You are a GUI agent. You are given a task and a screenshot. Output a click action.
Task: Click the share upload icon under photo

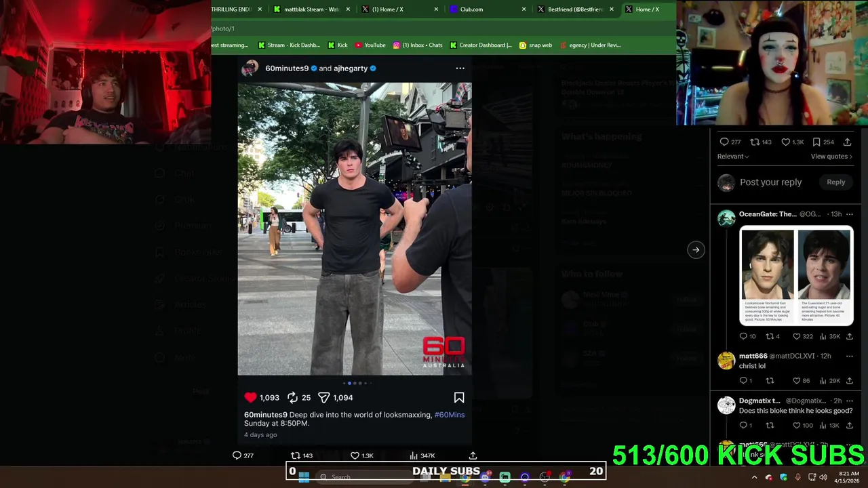[473, 455]
